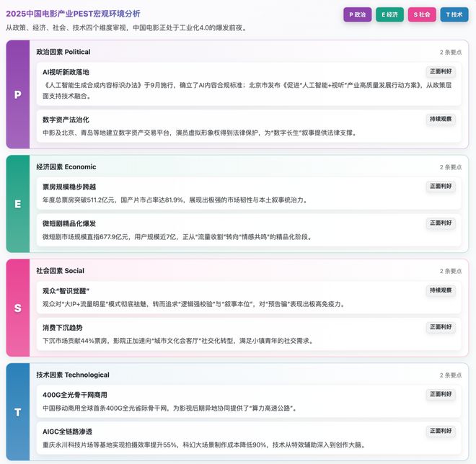Click the 技术因素 Technological section heading
476x464 pixels.
click(x=73, y=375)
